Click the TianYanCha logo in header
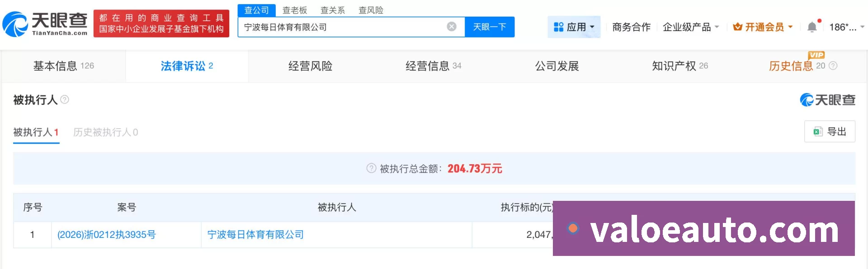 (45, 24)
